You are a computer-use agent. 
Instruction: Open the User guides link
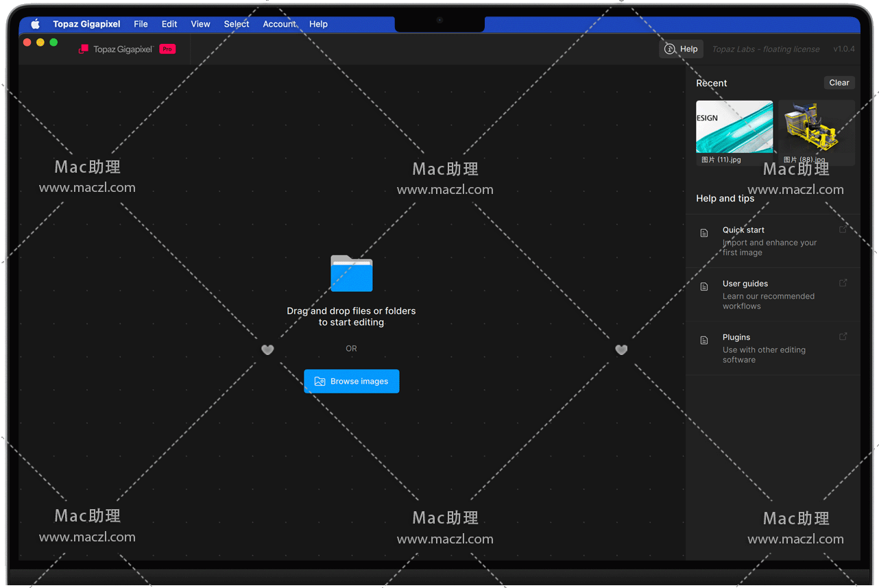(773, 295)
